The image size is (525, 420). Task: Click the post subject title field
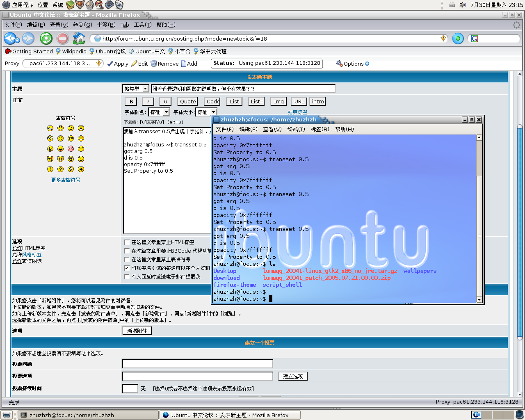point(243,89)
